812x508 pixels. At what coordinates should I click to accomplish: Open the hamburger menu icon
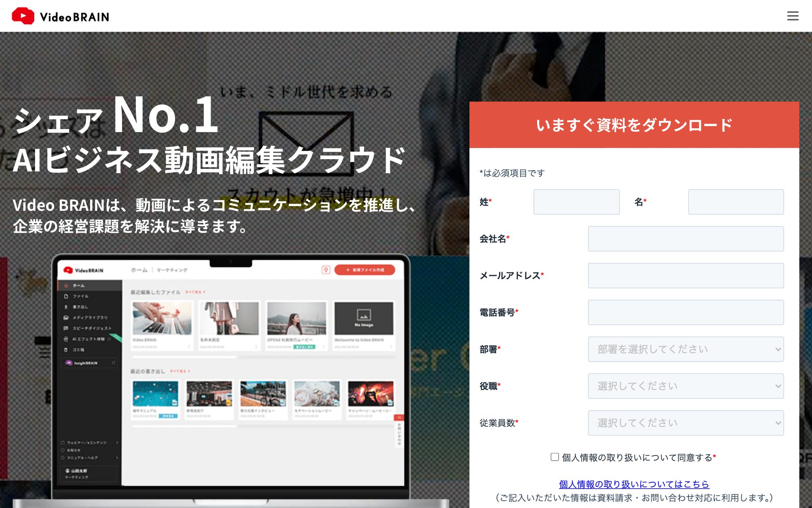tap(793, 16)
